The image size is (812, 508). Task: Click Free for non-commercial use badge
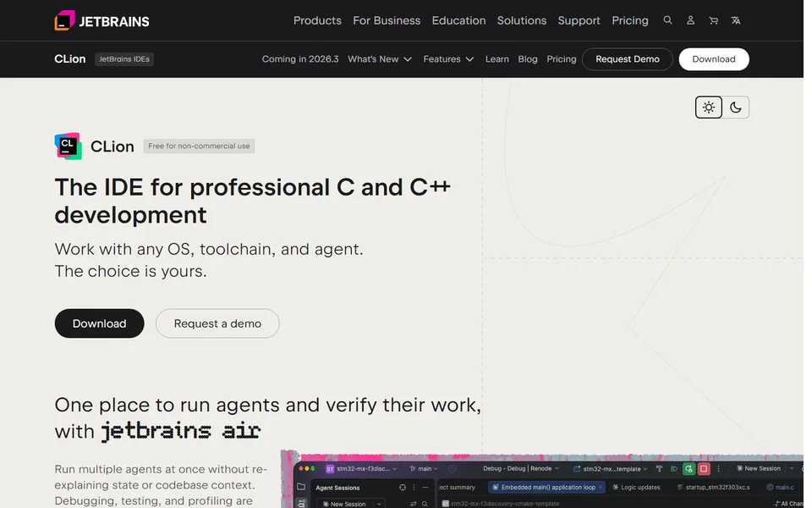pyautogui.click(x=199, y=146)
